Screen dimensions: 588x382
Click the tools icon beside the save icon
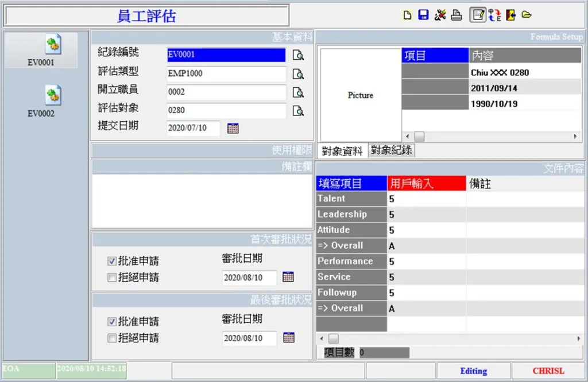pyautogui.click(x=440, y=16)
